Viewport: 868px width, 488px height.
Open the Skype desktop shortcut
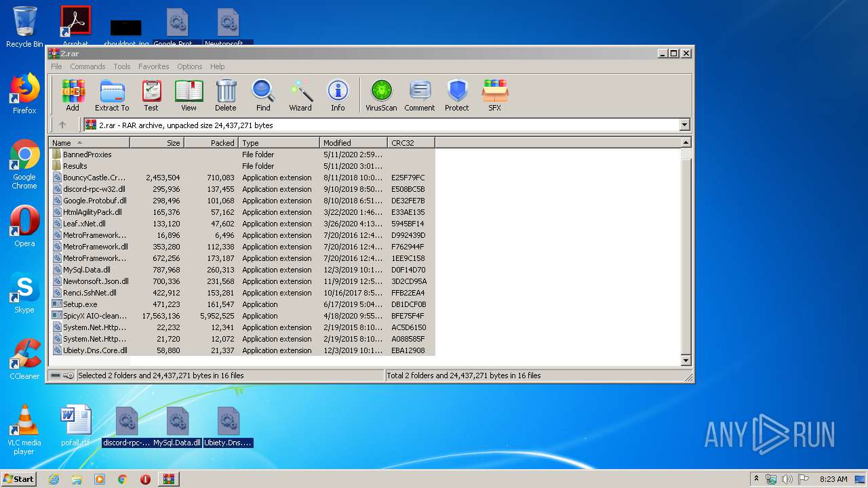pos(24,293)
